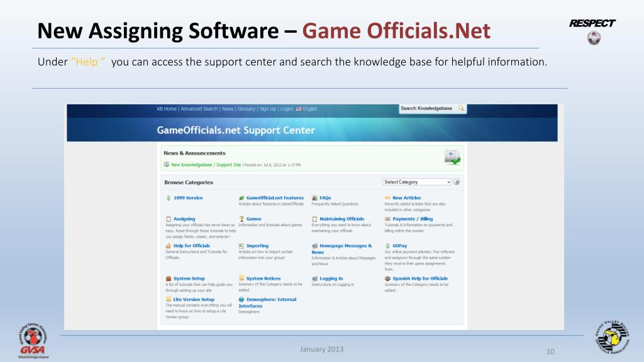This screenshot has height=362, width=644.
Task: Open the Assigning category link
Action: coord(184,219)
